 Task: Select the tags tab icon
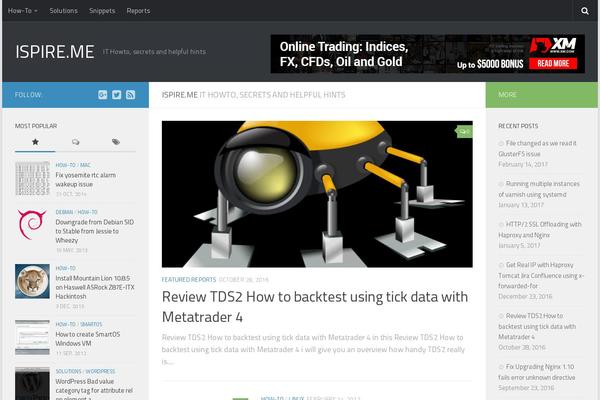pyautogui.click(x=116, y=142)
